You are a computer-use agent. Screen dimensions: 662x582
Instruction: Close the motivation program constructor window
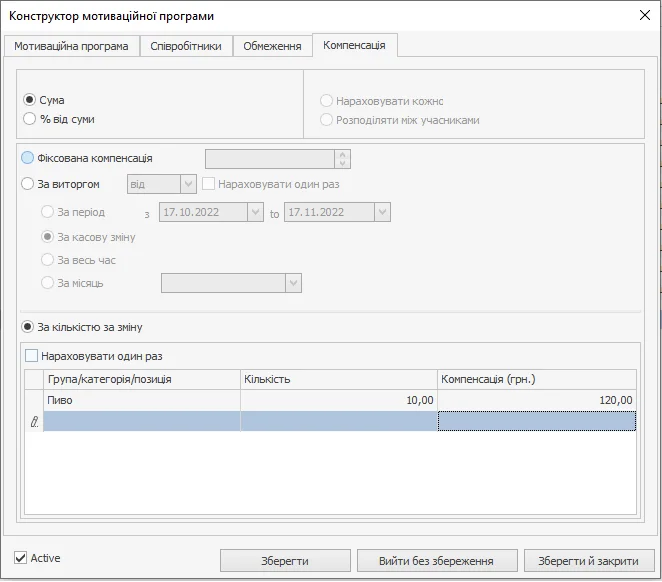[x=644, y=15]
